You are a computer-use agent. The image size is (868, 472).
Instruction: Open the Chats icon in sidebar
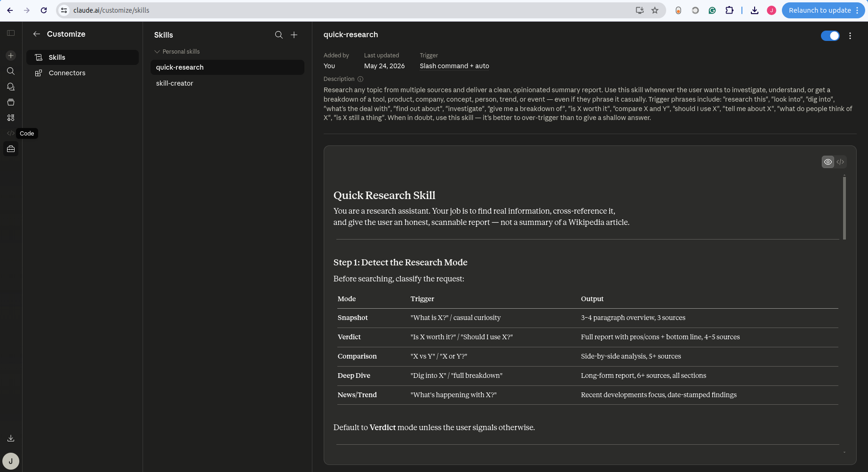11,87
